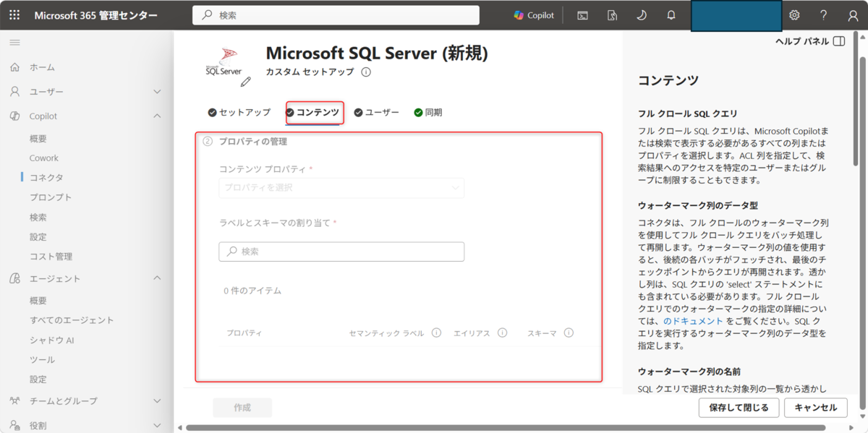
Task: Edit connector name with pencil icon
Action: point(246,82)
